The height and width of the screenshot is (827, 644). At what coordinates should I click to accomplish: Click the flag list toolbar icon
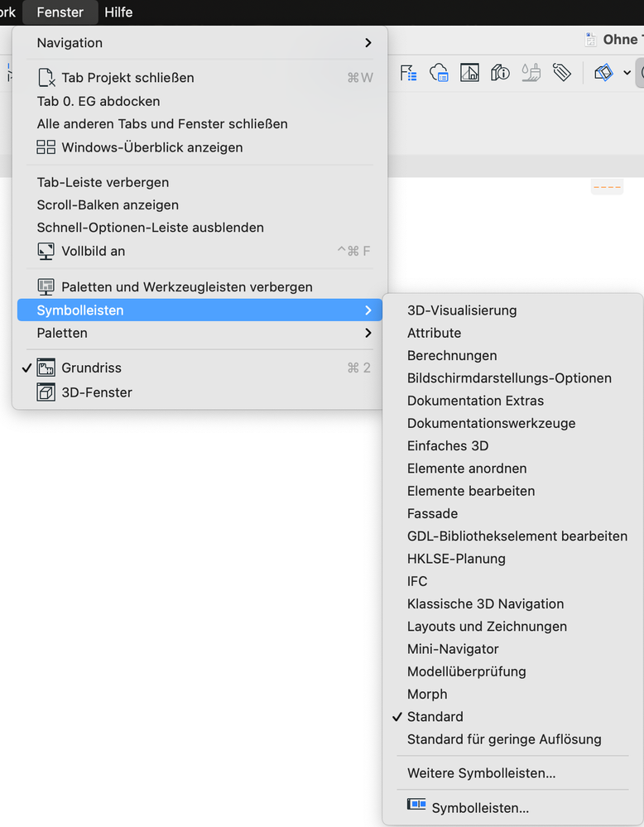click(409, 73)
